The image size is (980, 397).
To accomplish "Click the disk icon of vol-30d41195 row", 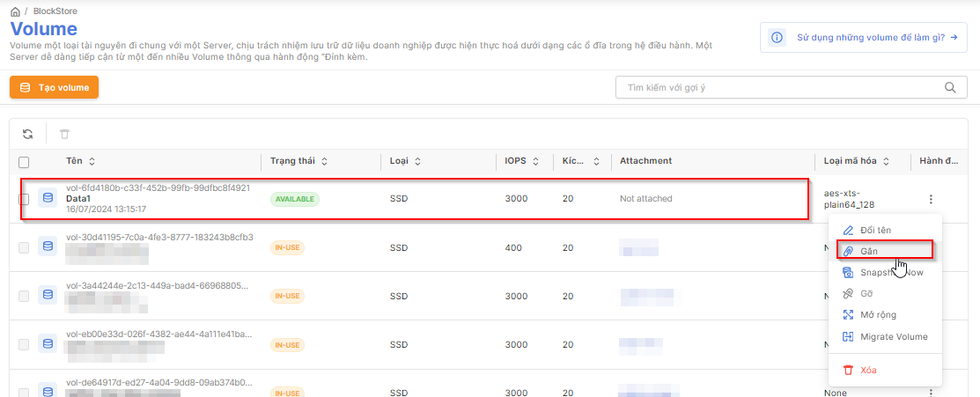I will (48, 247).
